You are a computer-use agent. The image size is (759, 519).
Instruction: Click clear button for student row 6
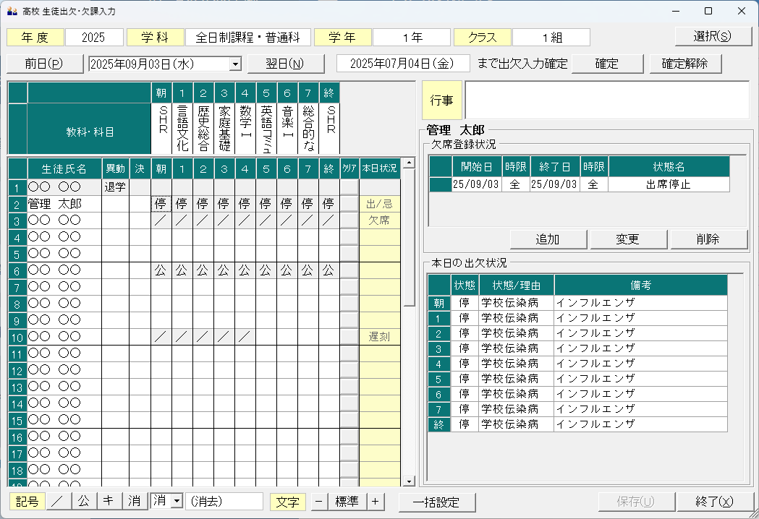pos(348,270)
